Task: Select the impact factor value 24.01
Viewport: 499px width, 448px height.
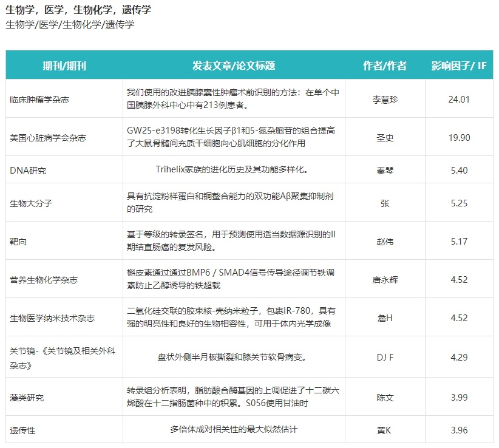Action: (x=459, y=100)
